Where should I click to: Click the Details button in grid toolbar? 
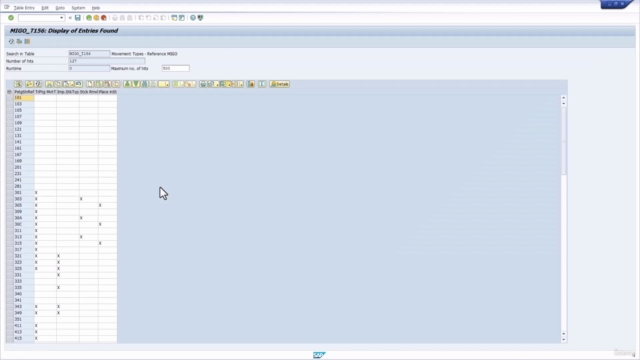click(x=280, y=84)
